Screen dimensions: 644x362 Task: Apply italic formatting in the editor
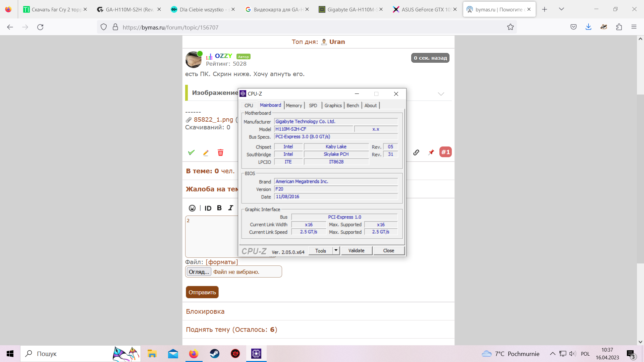coord(230,208)
